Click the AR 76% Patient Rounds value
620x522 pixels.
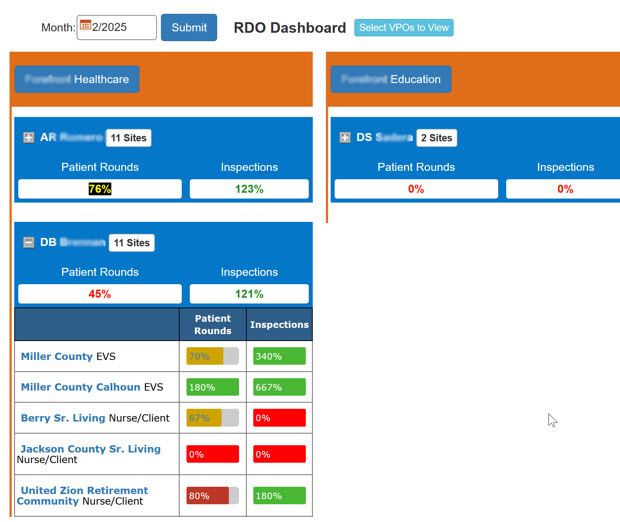[100, 189]
